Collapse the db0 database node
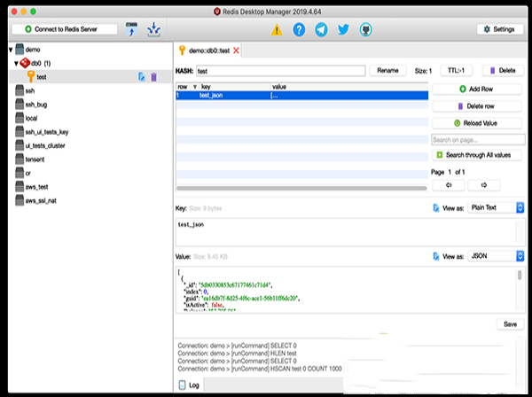 [17, 64]
